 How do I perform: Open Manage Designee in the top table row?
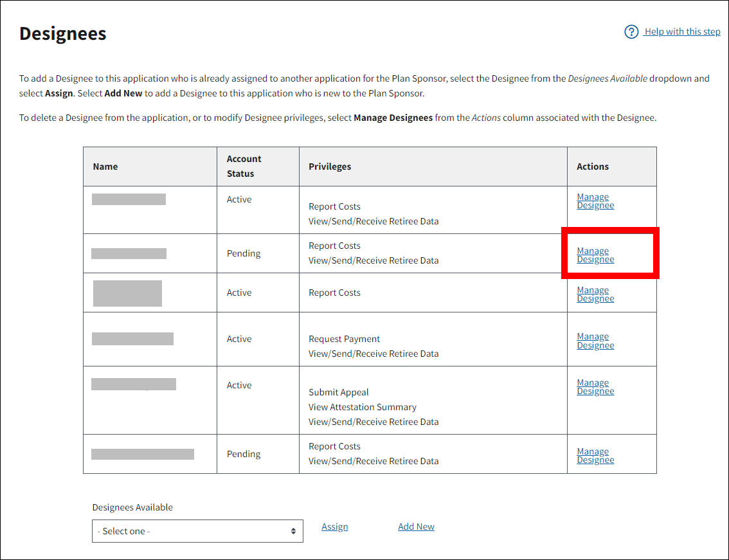[595, 201]
